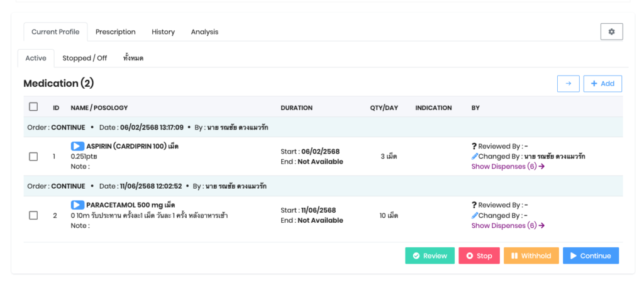
Task: Open the History tab
Action: tap(163, 31)
